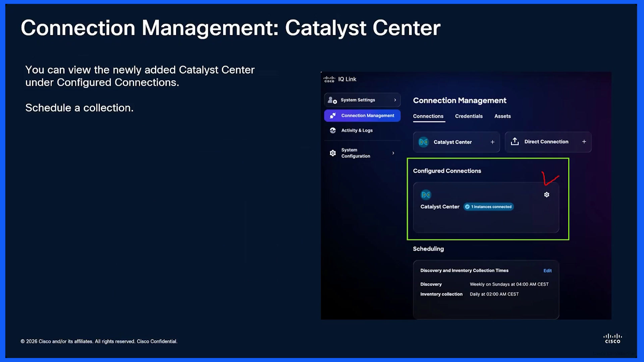
Task: Click Daily at 02:00 AM CEST value
Action: (x=494, y=294)
